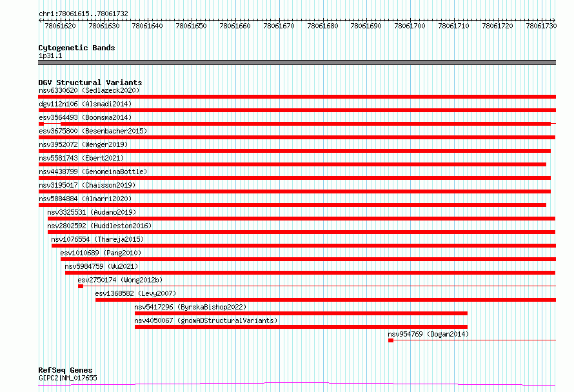The height and width of the screenshot is (392, 574).
Task: Click nsv2802592 (Huddleston2016) variant label
Action: pos(99,226)
